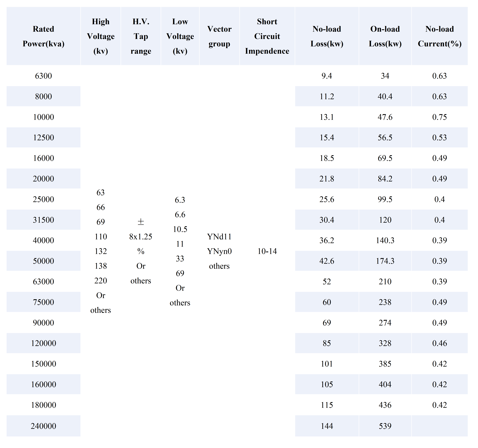Click the 15.4 no-load loss value
Image resolution: width=478 pixels, height=448 pixels.
click(x=327, y=137)
